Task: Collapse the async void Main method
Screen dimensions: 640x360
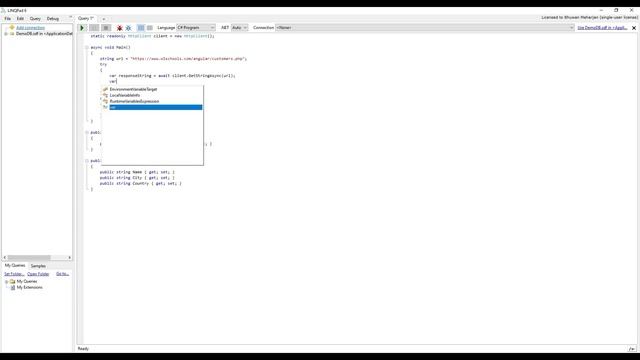Action: 87,47
